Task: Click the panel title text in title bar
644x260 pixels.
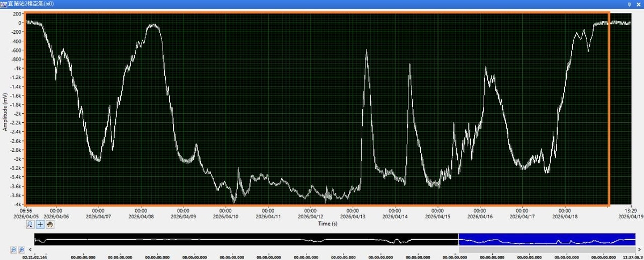Action: tap(31, 3)
